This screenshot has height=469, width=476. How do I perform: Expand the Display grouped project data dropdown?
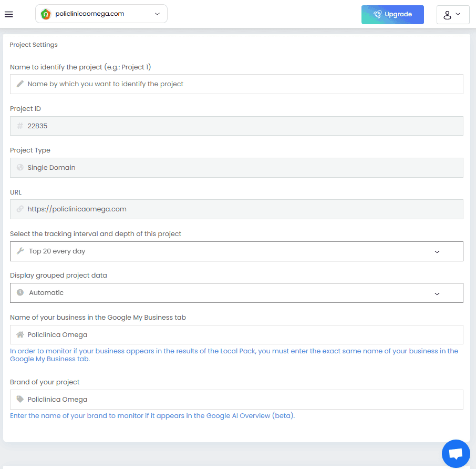236,293
